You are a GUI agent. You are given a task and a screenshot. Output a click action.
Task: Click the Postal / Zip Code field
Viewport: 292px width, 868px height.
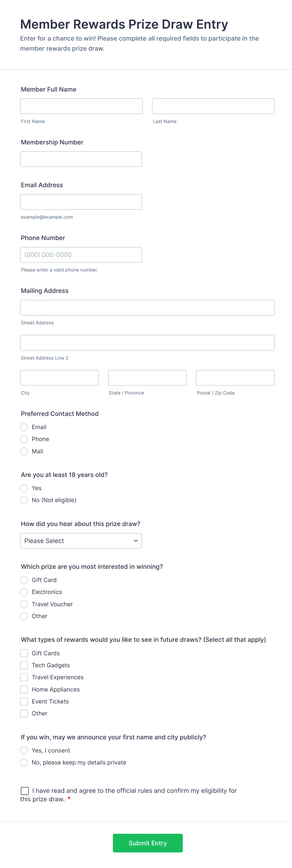tap(235, 378)
